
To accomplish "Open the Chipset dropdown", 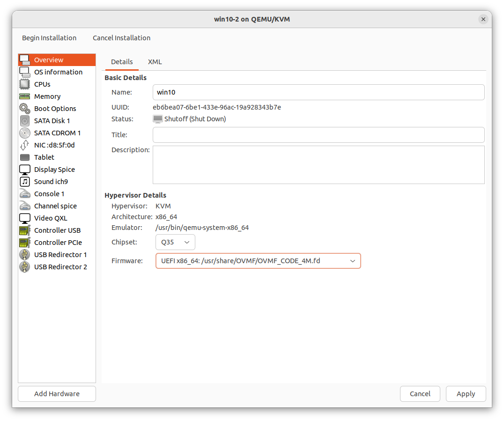I will [175, 242].
